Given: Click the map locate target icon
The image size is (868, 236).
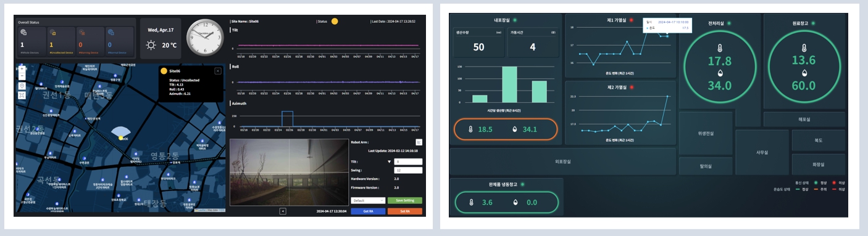Looking at the screenshot, I should tap(22, 86).
